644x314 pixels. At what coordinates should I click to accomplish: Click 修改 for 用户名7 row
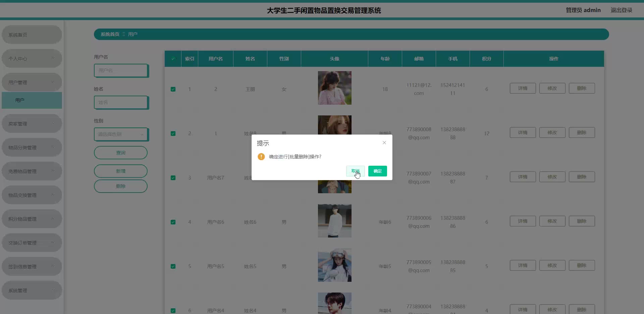(x=552, y=177)
